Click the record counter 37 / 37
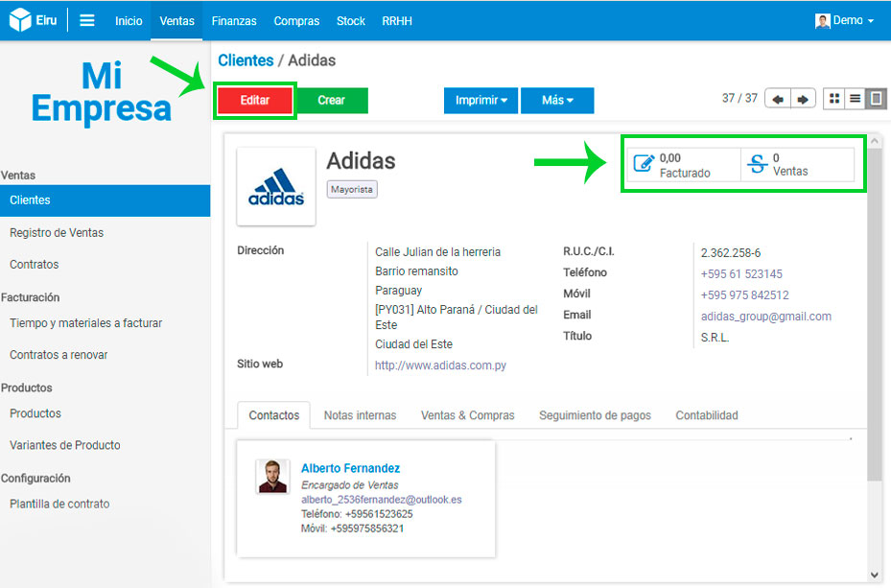The image size is (891, 588). point(739,98)
